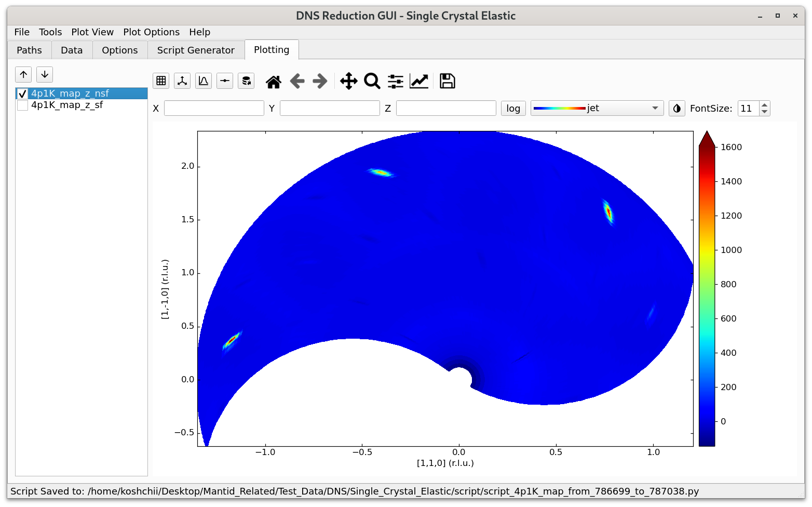
Task: Increase FontSize with up arrow
Action: [764, 105]
